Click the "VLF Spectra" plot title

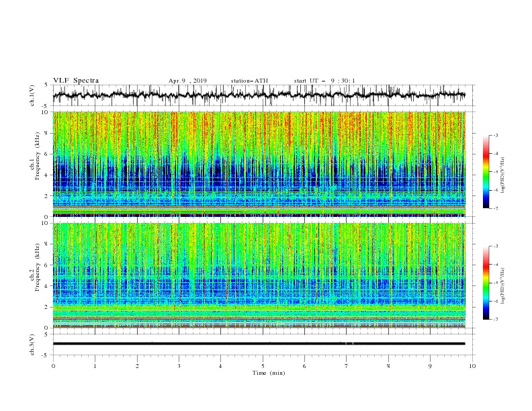click(x=76, y=81)
